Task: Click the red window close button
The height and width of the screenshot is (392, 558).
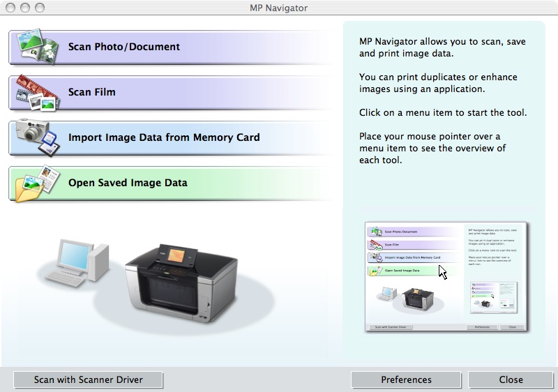Action: (11, 8)
